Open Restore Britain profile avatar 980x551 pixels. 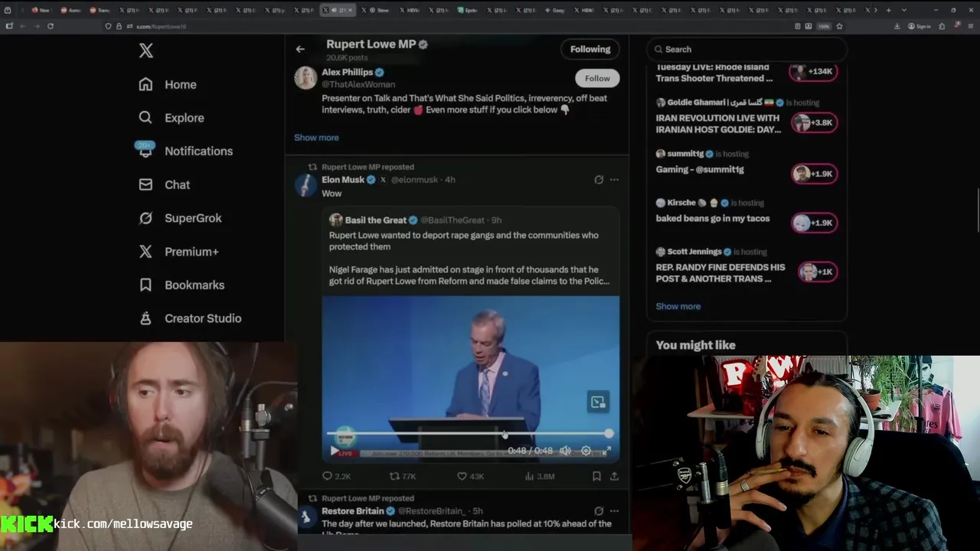(305, 517)
